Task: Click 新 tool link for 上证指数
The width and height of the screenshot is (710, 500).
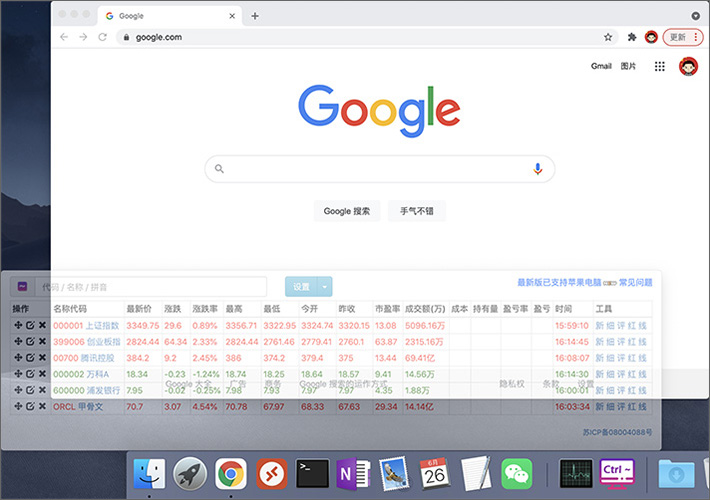Action: (x=600, y=326)
